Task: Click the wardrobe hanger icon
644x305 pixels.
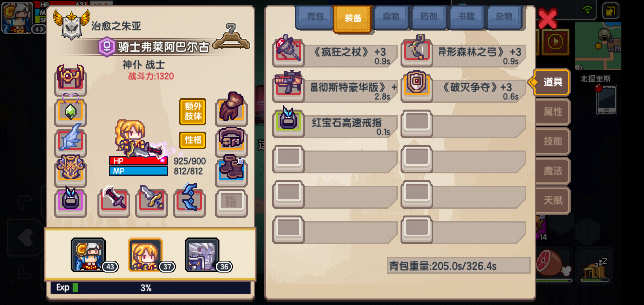Action: [231, 37]
